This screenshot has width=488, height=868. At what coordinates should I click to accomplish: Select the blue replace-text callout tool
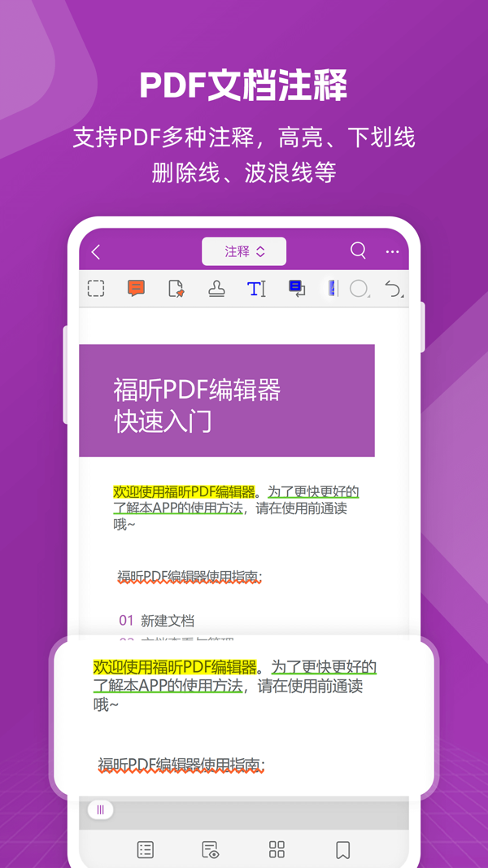(297, 289)
